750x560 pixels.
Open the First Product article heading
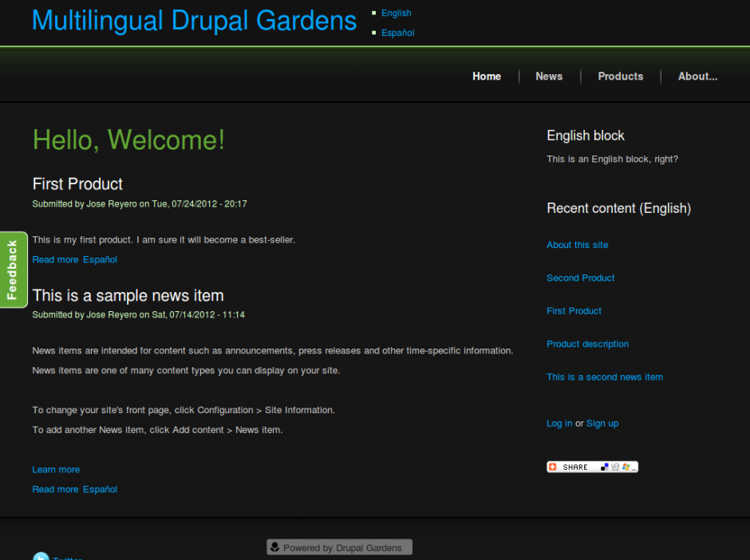click(x=77, y=184)
